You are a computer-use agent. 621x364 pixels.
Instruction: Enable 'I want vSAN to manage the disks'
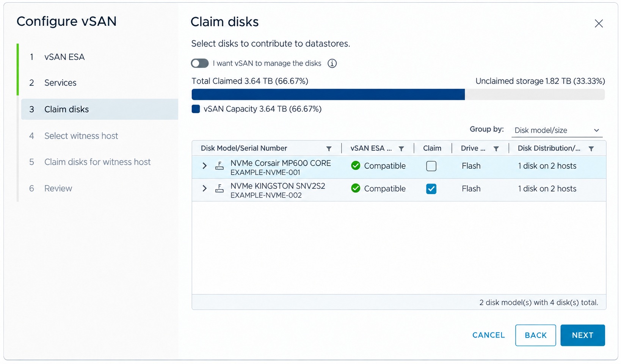click(x=200, y=63)
